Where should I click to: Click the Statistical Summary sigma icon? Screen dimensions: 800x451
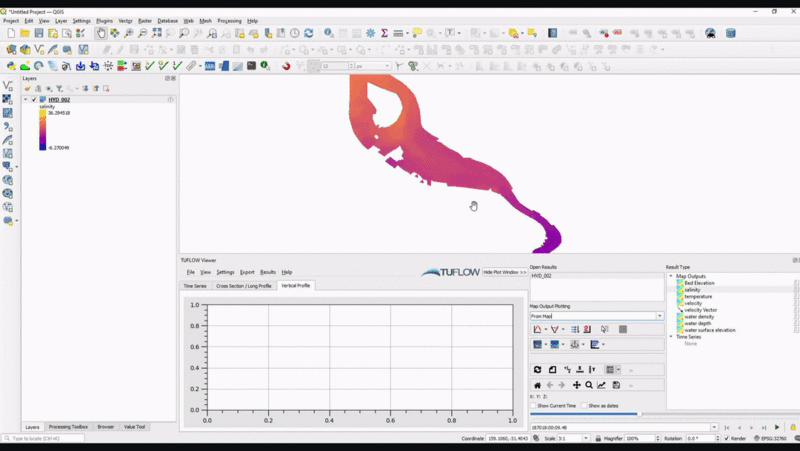(384, 33)
